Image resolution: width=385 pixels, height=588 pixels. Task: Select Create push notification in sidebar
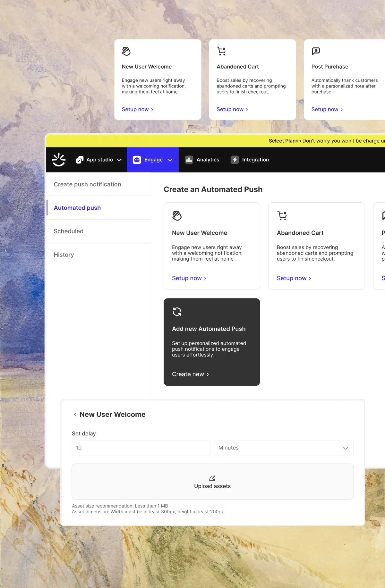coord(98,184)
